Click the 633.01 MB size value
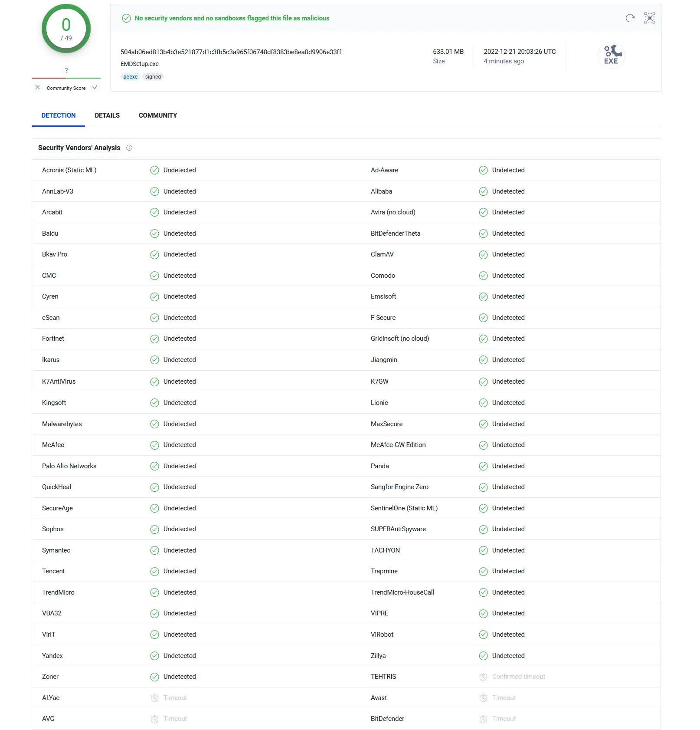The image size is (700, 730). (x=448, y=52)
